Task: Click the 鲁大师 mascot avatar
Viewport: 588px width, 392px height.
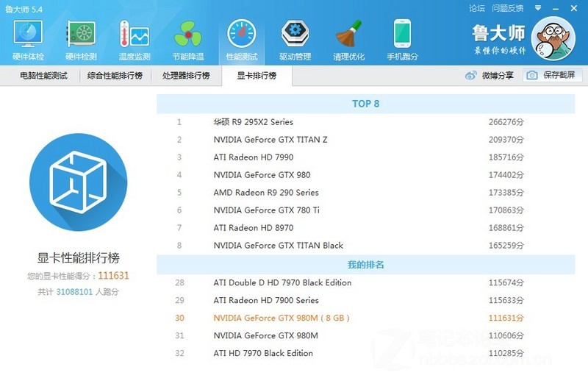Action: 553,39
